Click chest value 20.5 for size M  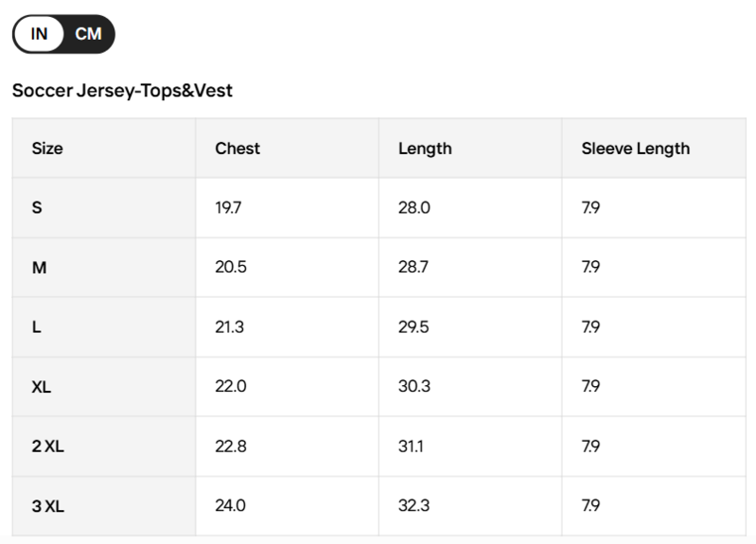[231, 267]
